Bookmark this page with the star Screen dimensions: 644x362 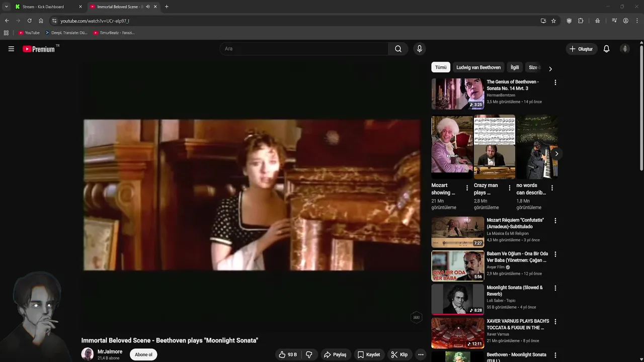point(553,21)
